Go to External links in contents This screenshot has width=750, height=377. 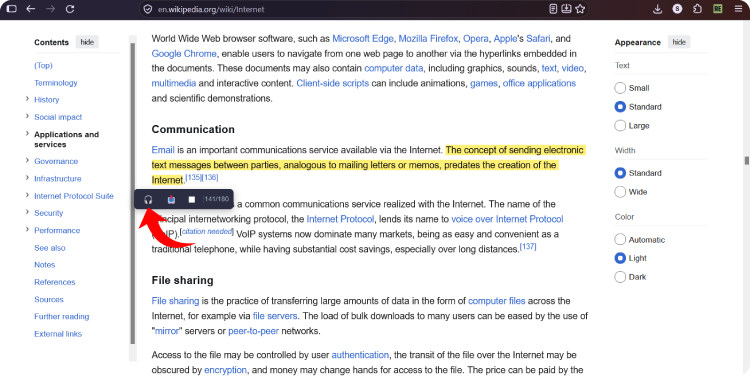58,334
